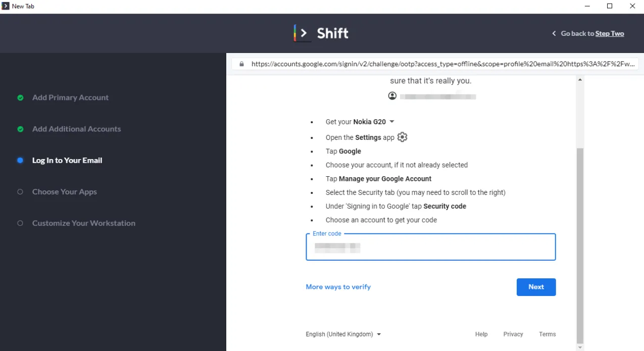Select the blue Log In to Your Email dot

(x=20, y=161)
